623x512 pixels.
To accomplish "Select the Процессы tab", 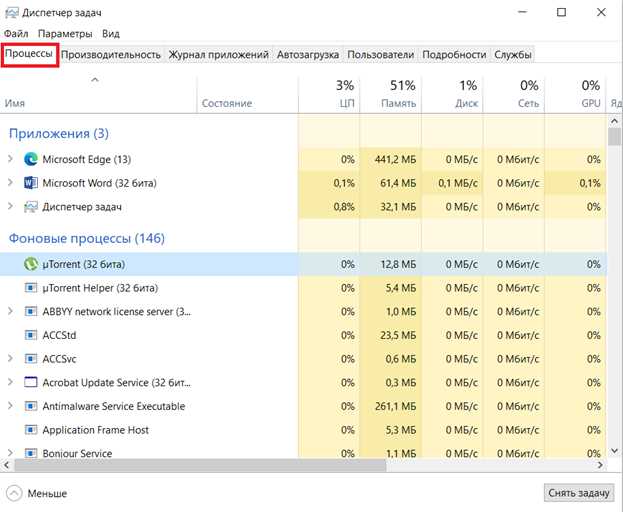I will click(29, 54).
